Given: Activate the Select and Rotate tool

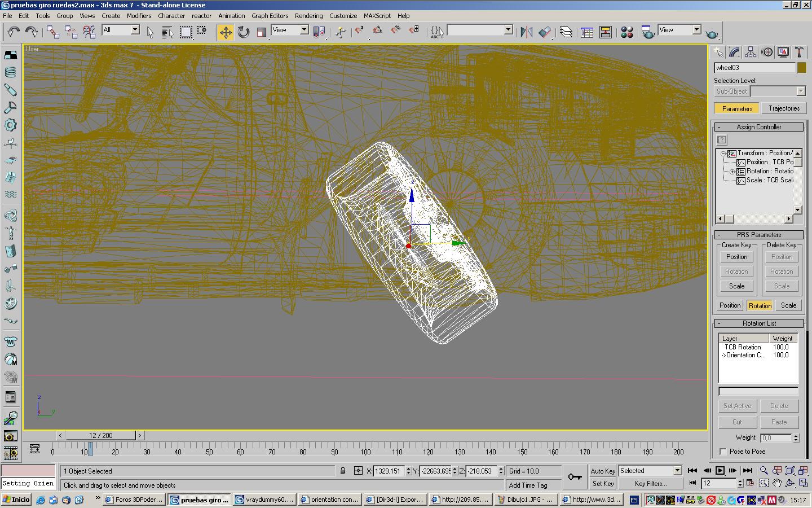Looking at the screenshot, I should point(244,32).
